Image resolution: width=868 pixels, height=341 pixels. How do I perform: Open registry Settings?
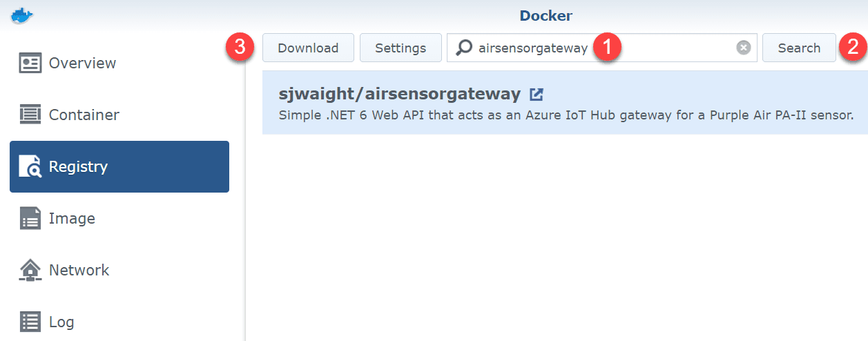coord(401,48)
